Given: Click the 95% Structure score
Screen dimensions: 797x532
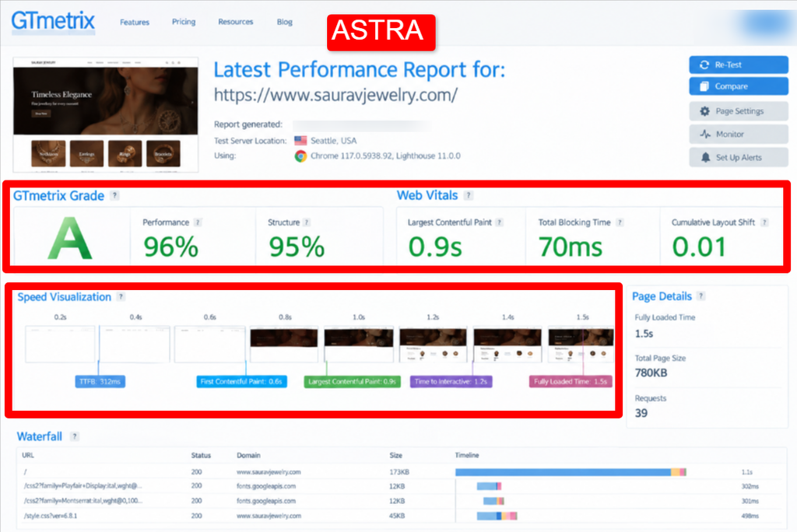Looking at the screenshot, I should point(297,247).
